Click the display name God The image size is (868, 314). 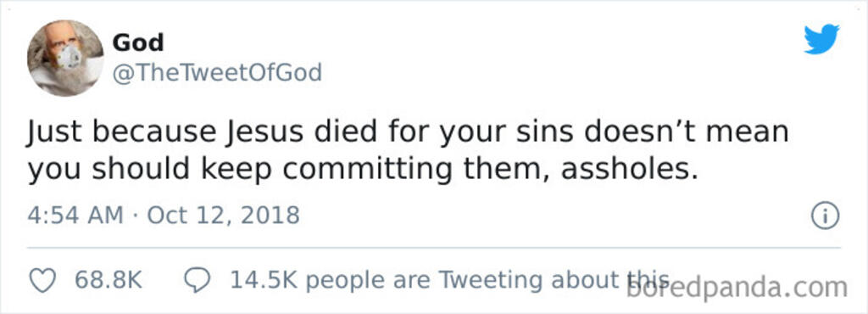click(138, 42)
